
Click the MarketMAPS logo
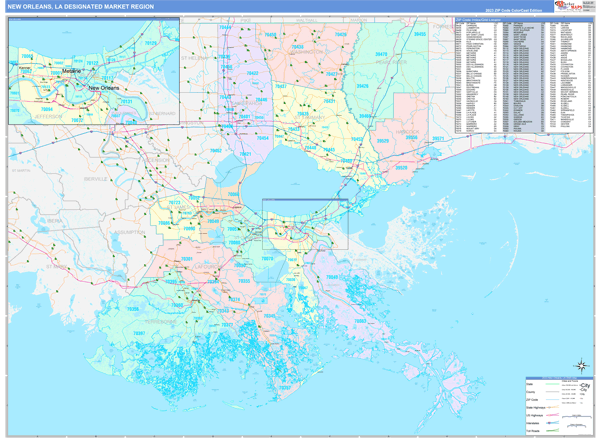point(568,6)
